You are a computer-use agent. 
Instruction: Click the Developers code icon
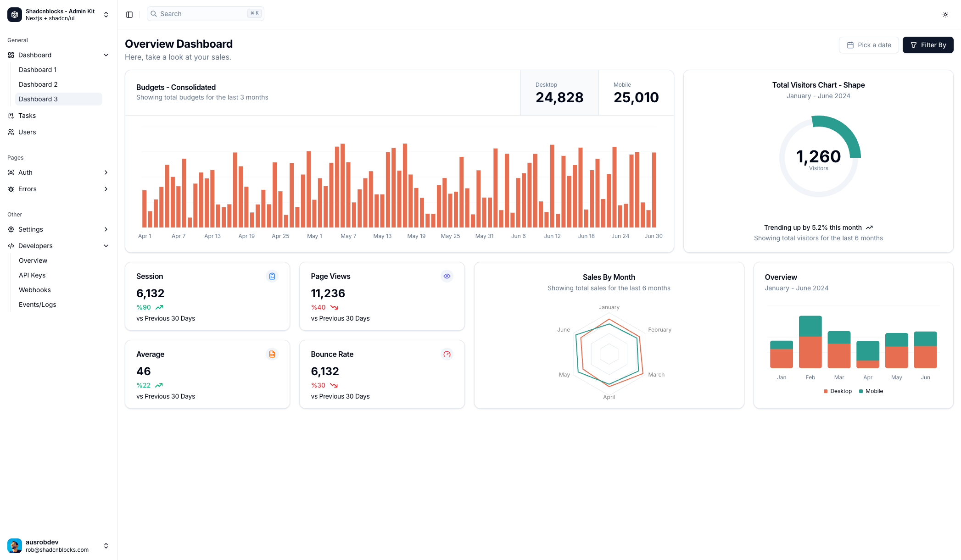tap(11, 246)
